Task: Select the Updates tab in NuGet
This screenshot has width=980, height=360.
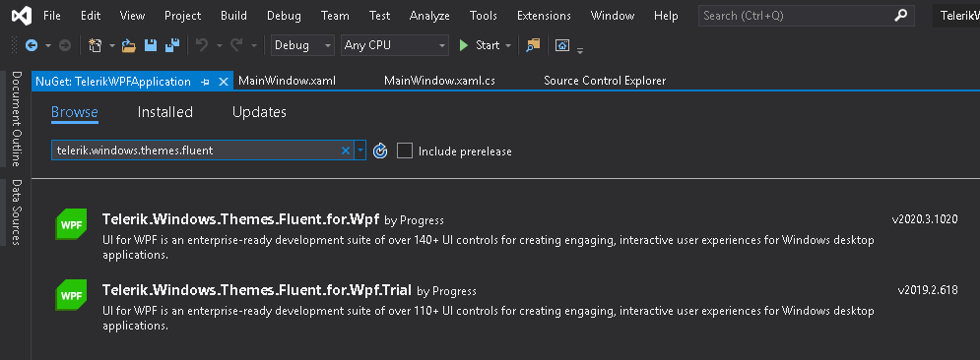Action: tap(259, 112)
